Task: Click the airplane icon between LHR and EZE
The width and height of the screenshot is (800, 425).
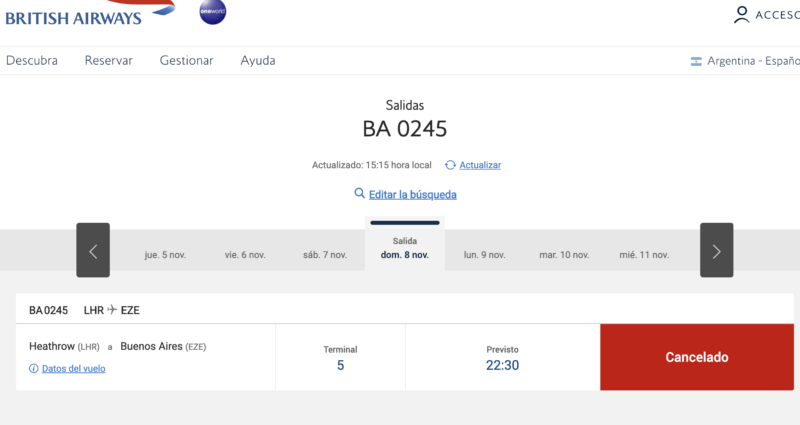Action: (x=112, y=310)
